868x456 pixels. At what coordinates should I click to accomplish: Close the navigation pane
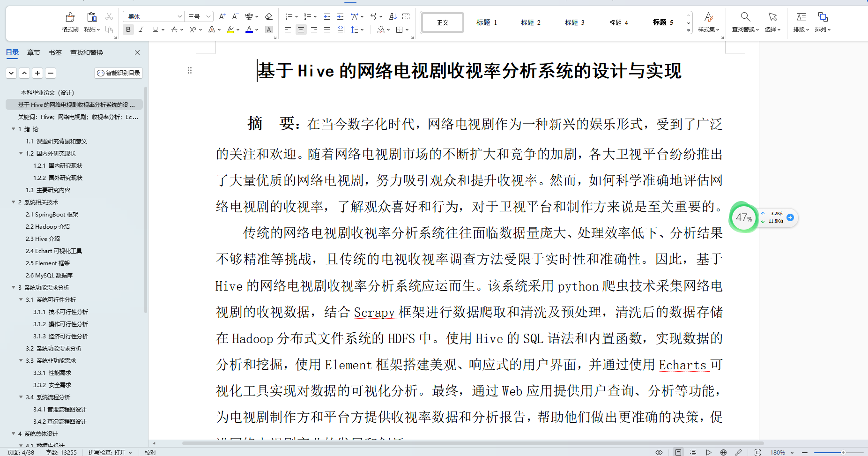(x=137, y=52)
